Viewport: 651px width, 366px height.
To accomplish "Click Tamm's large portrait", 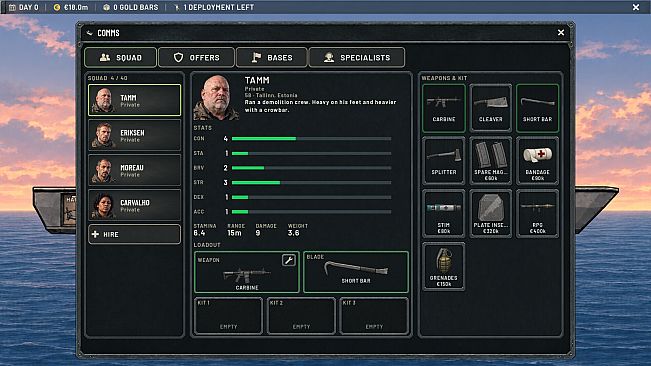I will pos(216,98).
